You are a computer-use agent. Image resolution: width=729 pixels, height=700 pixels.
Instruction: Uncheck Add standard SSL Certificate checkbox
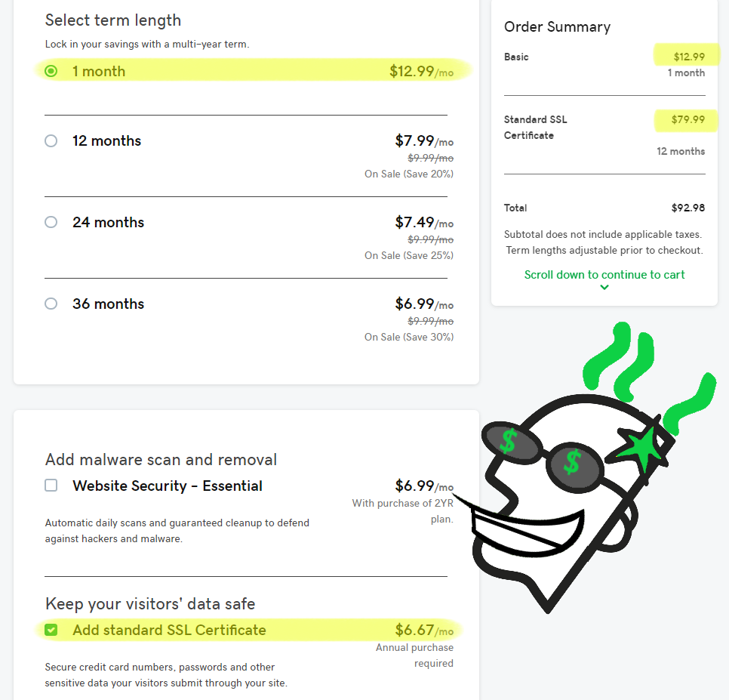[51, 630]
